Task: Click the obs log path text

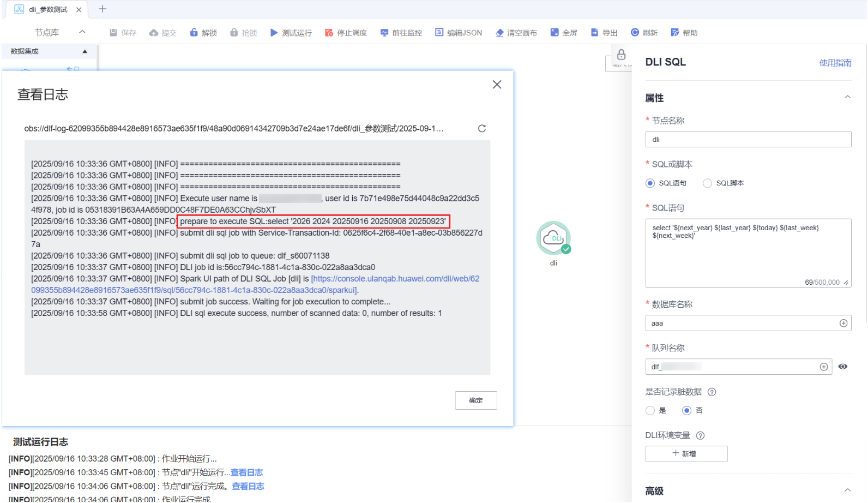Action: point(234,129)
